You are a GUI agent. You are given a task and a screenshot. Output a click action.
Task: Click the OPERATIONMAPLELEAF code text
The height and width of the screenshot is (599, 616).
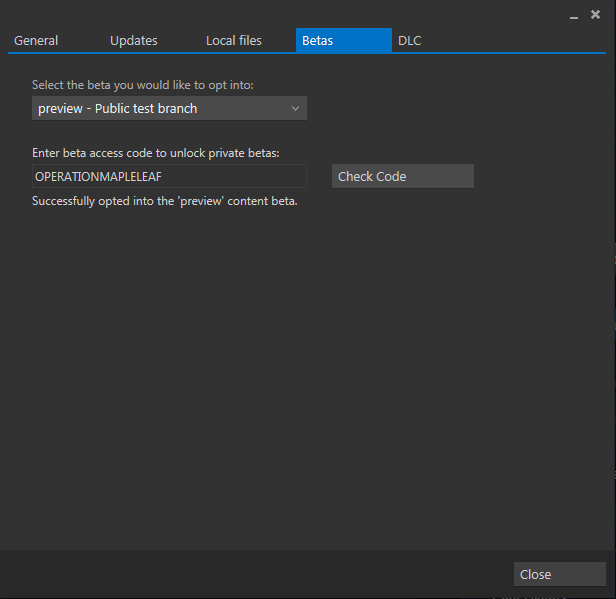[98, 176]
